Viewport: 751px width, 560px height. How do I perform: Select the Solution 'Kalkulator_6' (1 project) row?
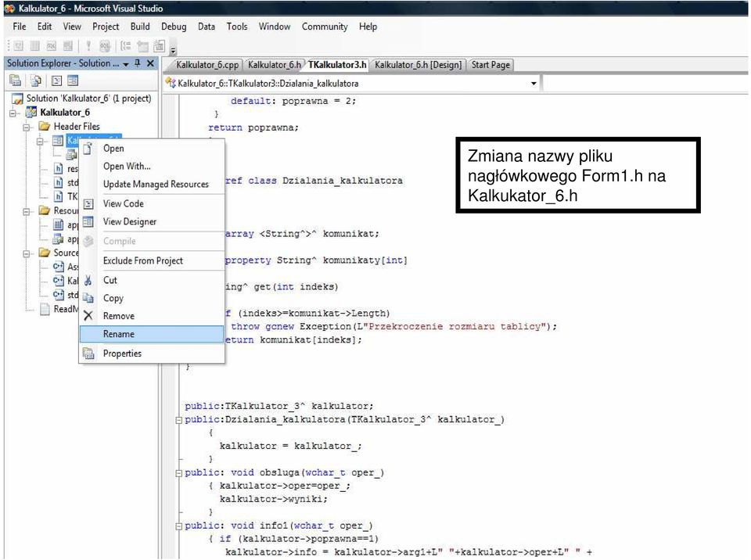tap(81, 99)
